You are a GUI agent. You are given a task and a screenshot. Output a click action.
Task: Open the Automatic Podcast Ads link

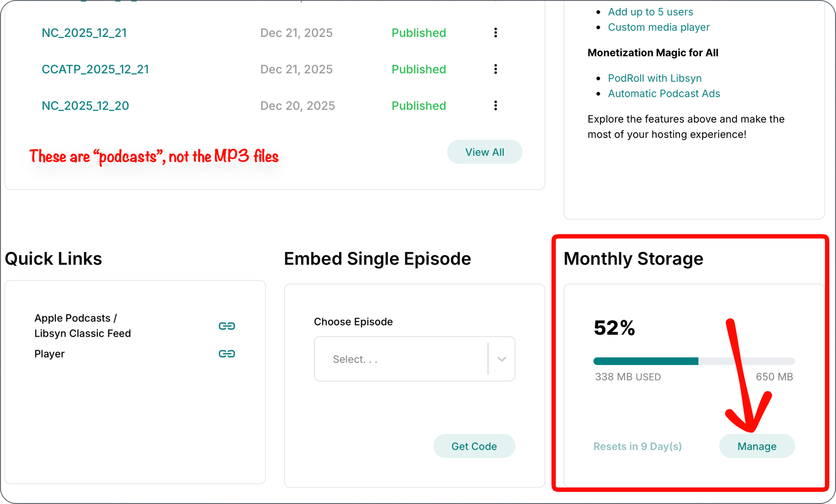(x=664, y=93)
